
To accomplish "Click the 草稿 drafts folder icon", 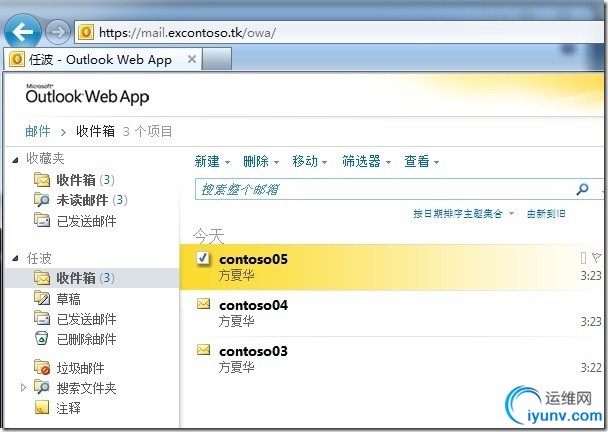I will (x=42, y=298).
